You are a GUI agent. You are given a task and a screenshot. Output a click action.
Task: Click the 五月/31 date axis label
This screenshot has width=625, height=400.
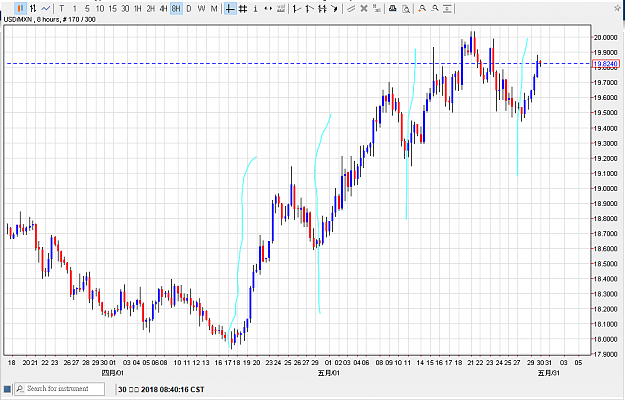coord(548,373)
